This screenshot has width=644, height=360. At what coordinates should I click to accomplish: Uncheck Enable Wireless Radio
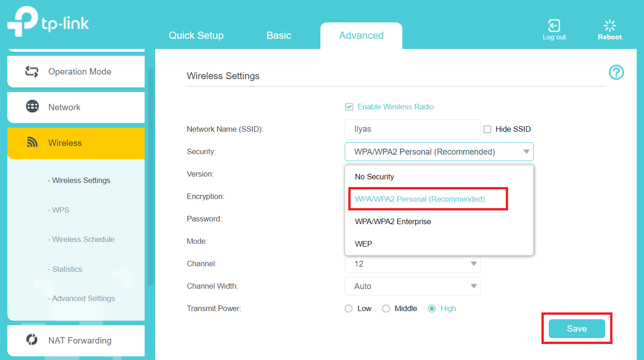(x=349, y=107)
